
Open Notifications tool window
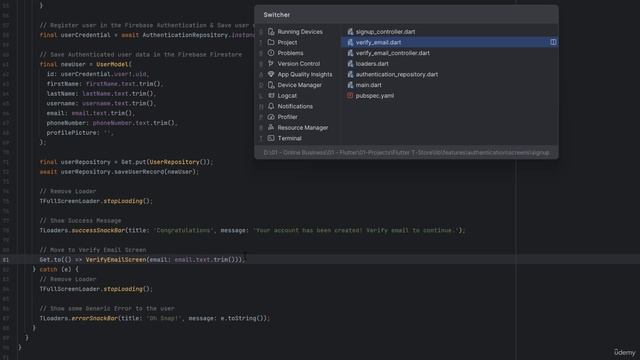coord(295,106)
